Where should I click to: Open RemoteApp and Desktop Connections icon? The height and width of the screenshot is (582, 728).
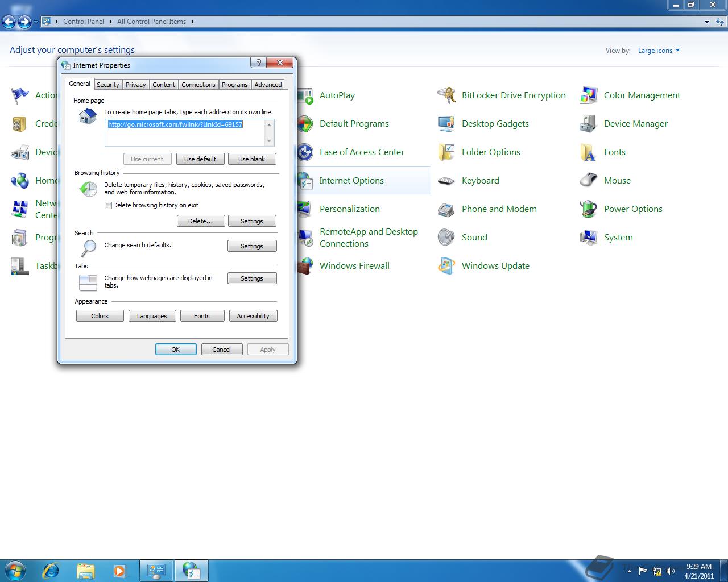coord(305,238)
